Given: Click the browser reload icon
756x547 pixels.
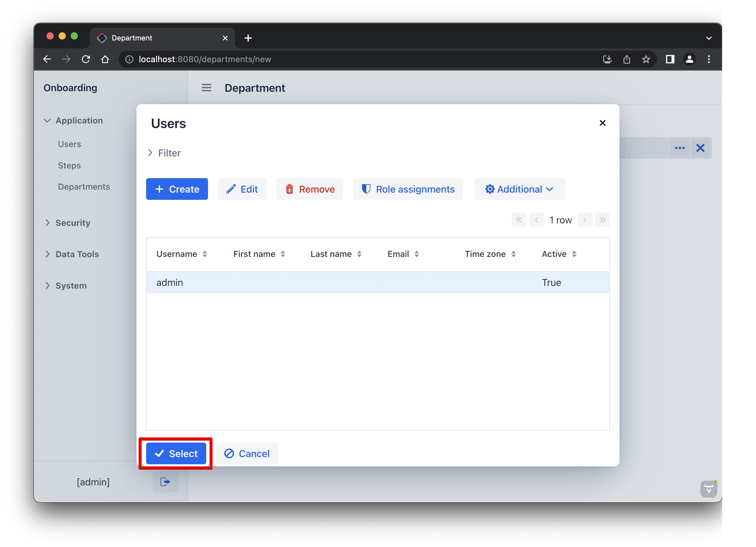Looking at the screenshot, I should [86, 59].
